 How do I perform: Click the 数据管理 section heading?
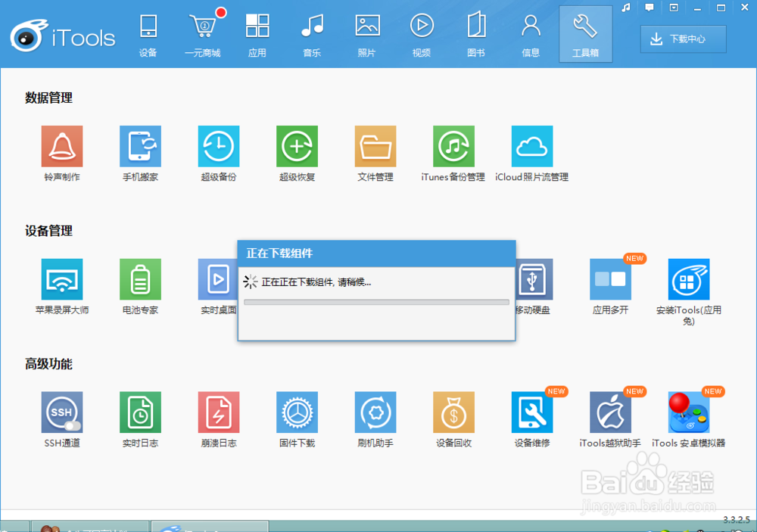click(x=48, y=98)
